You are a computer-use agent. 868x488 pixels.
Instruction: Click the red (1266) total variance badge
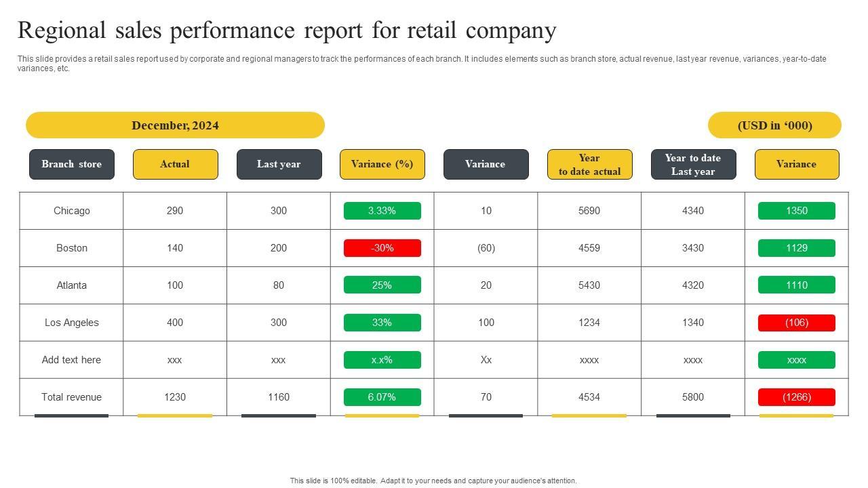(797, 397)
